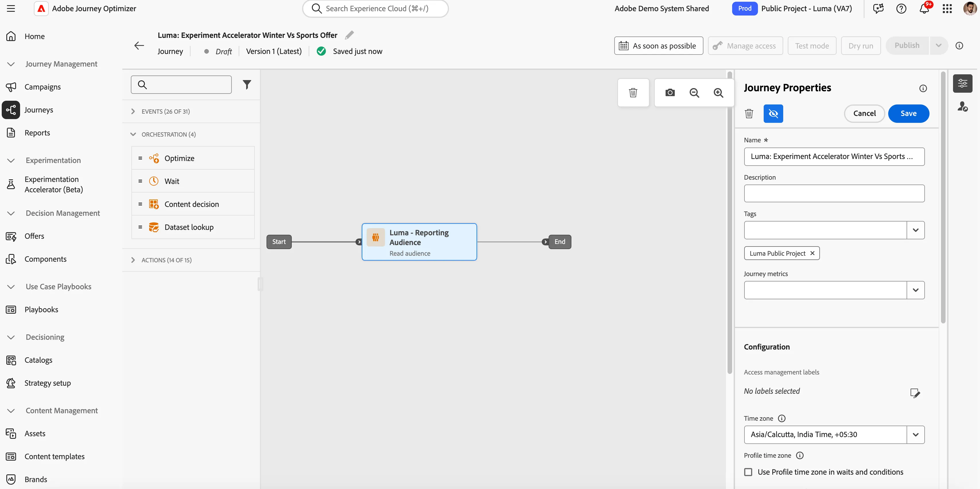Click the Cancel button
Screen dimensions: 980x489
[864, 113]
